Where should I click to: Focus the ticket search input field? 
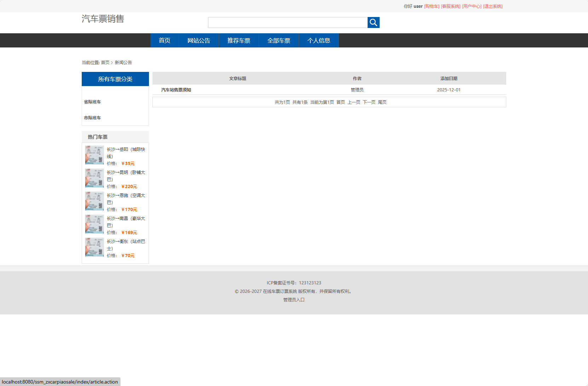(x=288, y=22)
